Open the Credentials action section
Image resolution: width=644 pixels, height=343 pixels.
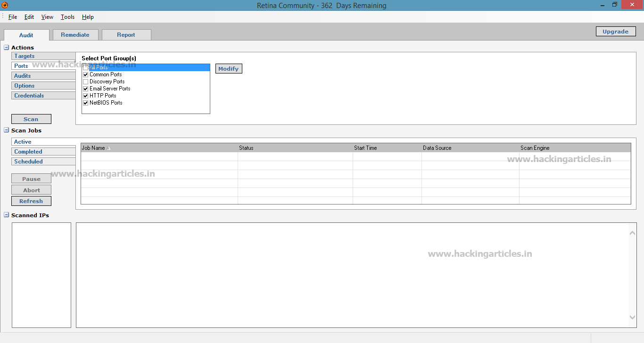pyautogui.click(x=43, y=96)
